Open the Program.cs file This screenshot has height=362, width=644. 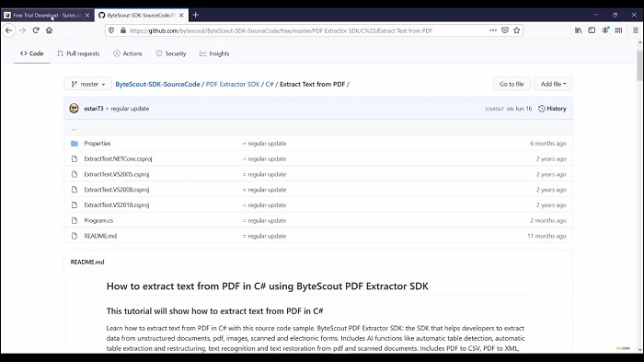(98, 220)
